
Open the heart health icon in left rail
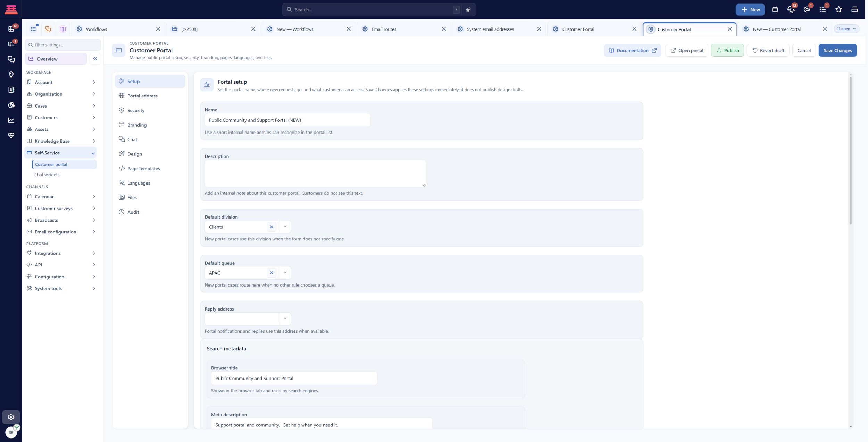click(x=11, y=135)
